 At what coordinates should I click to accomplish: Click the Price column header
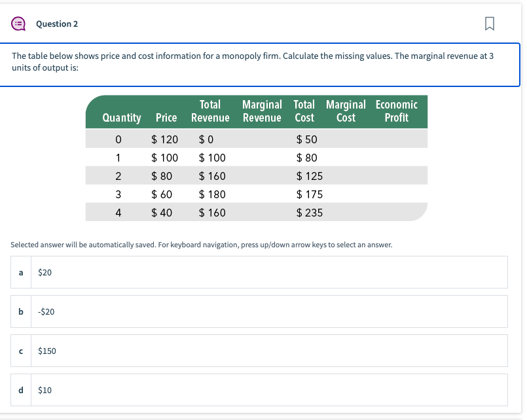click(166, 118)
